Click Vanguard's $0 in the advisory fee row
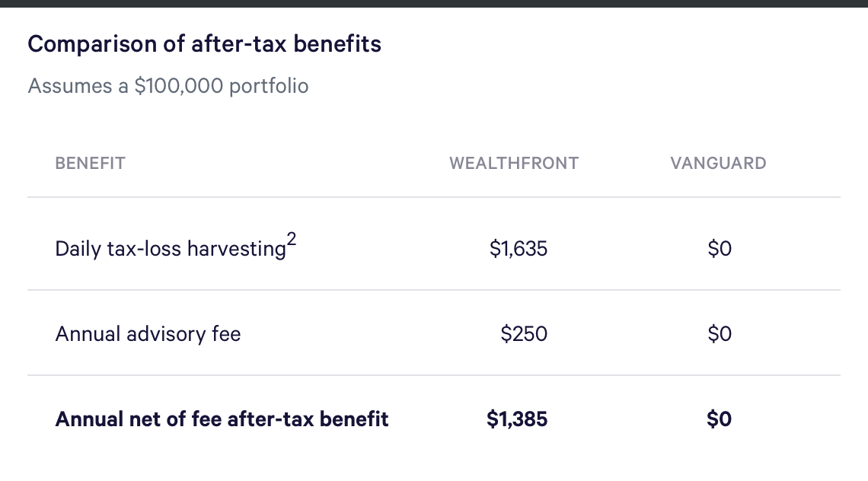This screenshot has height=481, width=868. coord(719,334)
